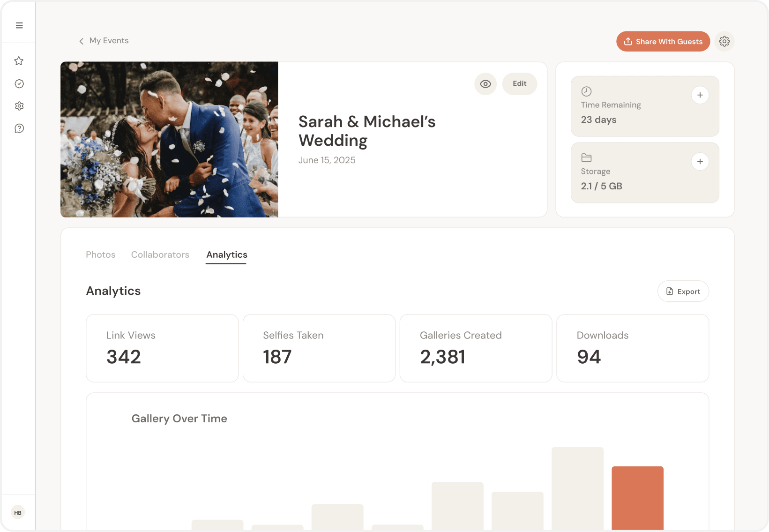Go back to My Events
The image size is (769, 532).
(104, 41)
